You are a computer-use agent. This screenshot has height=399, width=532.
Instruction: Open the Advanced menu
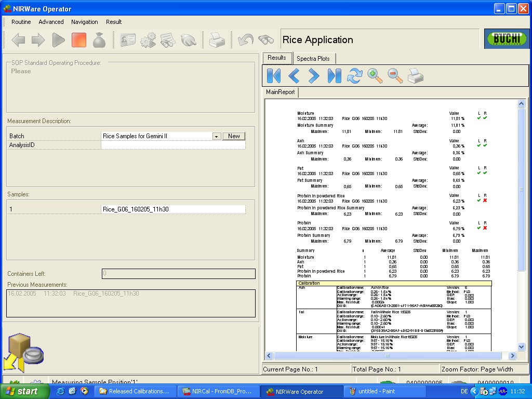click(x=51, y=22)
